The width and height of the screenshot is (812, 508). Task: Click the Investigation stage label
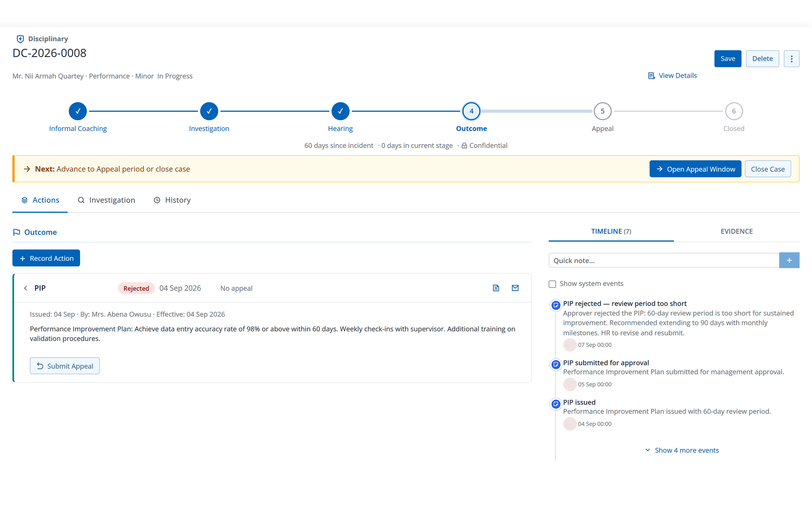coord(209,129)
